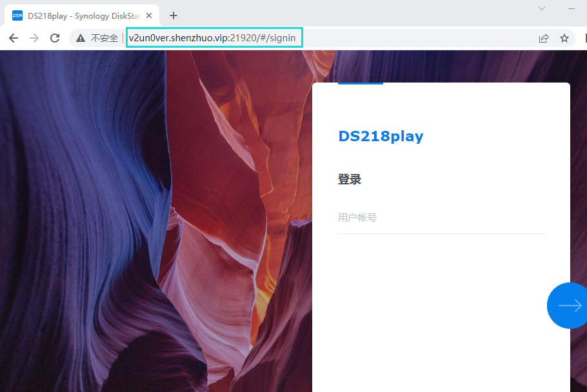This screenshot has width=587, height=392.
Task: Click the browser back arrow icon
Action: (x=13, y=37)
